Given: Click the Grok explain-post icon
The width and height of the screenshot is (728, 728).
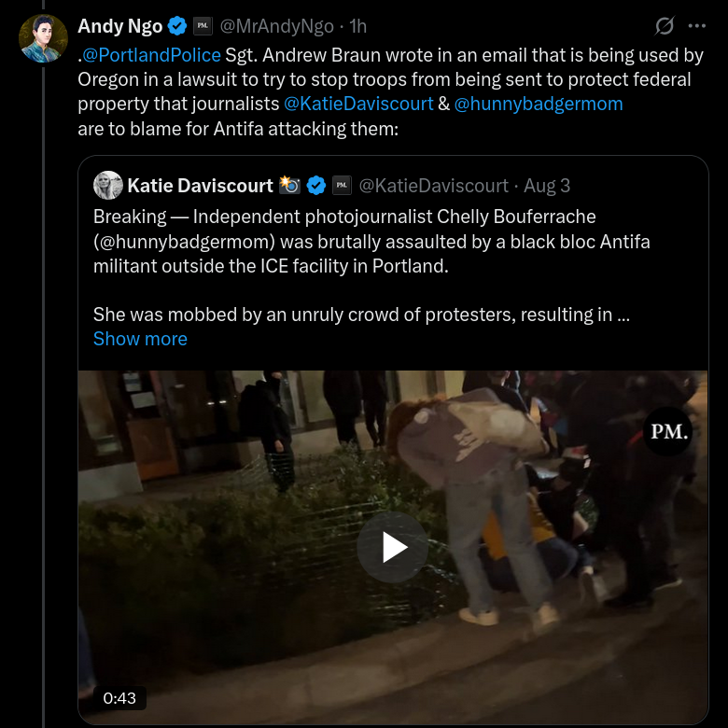Looking at the screenshot, I should [x=665, y=25].
